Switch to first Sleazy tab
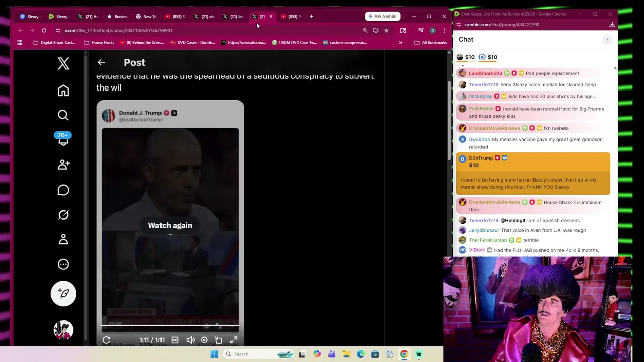The width and height of the screenshot is (644, 362). 30,16
